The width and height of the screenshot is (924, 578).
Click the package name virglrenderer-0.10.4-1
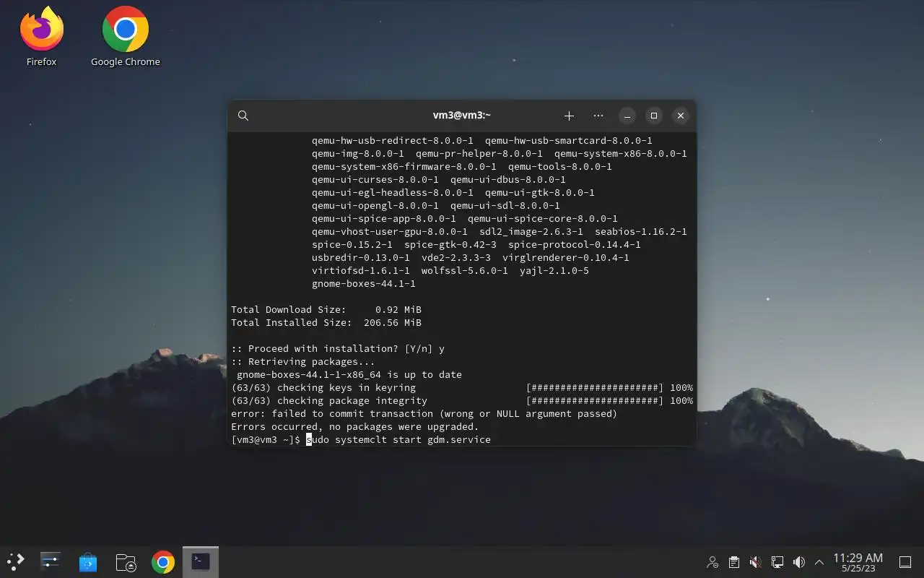click(566, 257)
